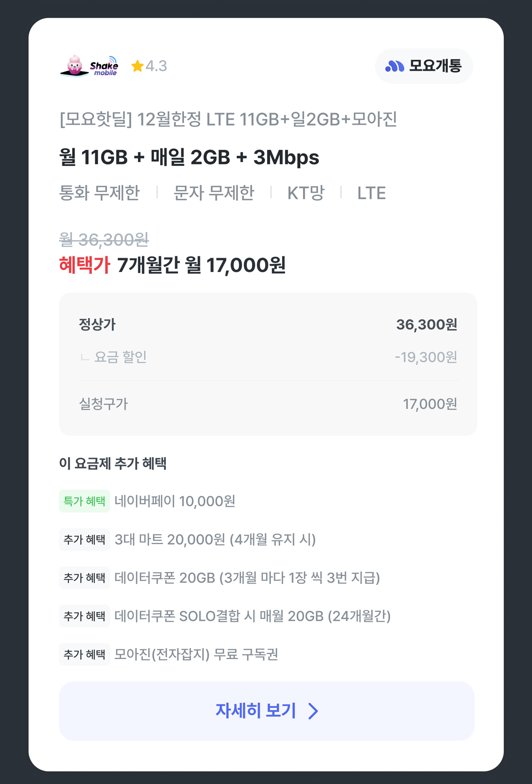Click the 데이터쿠폰 20GB 3개월 benefit row
Viewport: 532px width, 784px height.
[247, 578]
